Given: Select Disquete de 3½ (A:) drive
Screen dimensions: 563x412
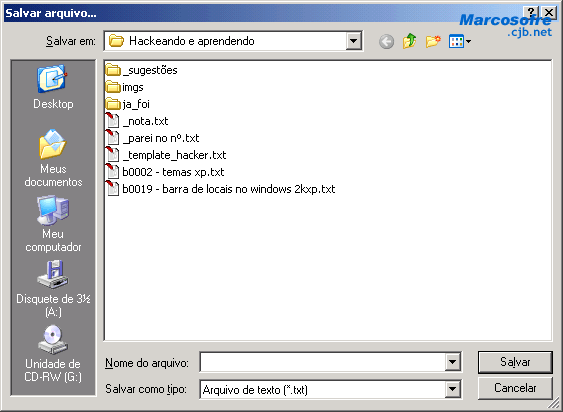Looking at the screenshot, I should [x=53, y=289].
